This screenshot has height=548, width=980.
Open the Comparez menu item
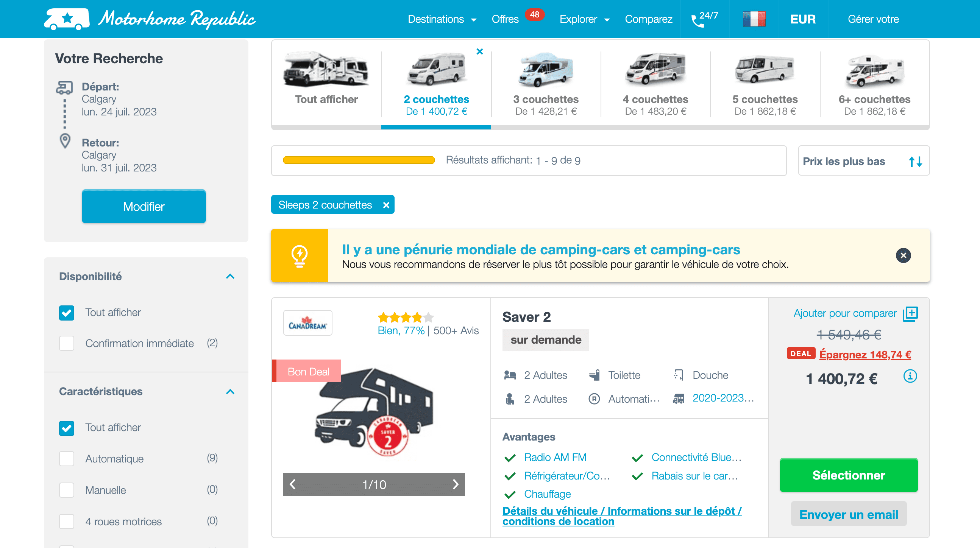click(648, 19)
